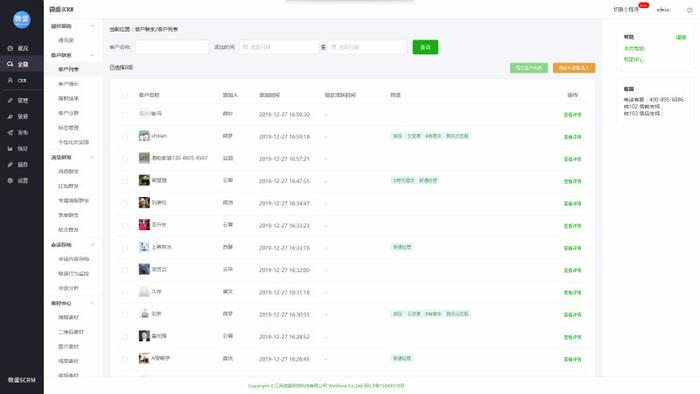Collapse the 客户联系 section in the submenu
The width and height of the screenshot is (700, 394).
(x=92, y=55)
